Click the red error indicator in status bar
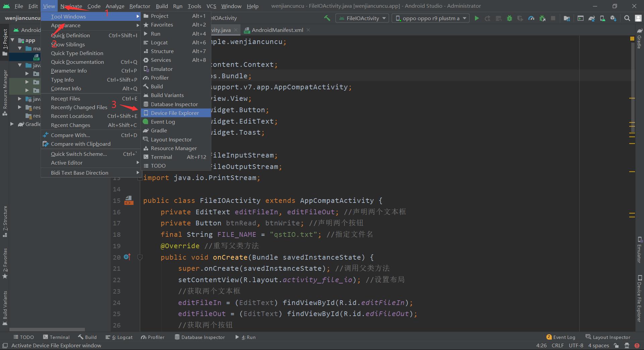644x350 pixels. pos(637,346)
